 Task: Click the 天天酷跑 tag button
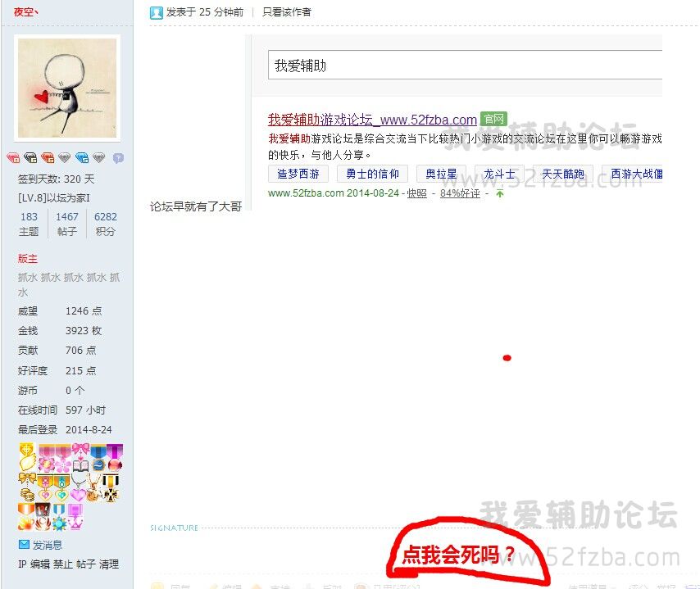coord(562,174)
